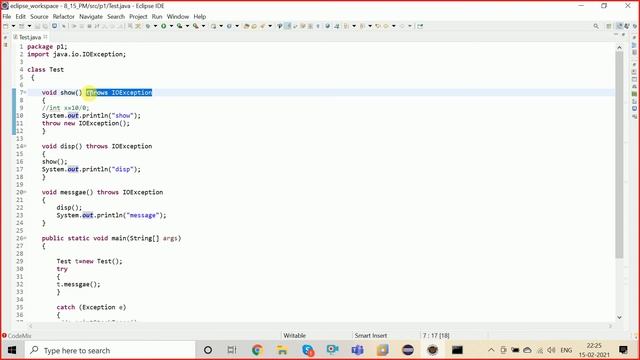Click the Open Perspective icon
640x360 pixels.
coord(609,26)
